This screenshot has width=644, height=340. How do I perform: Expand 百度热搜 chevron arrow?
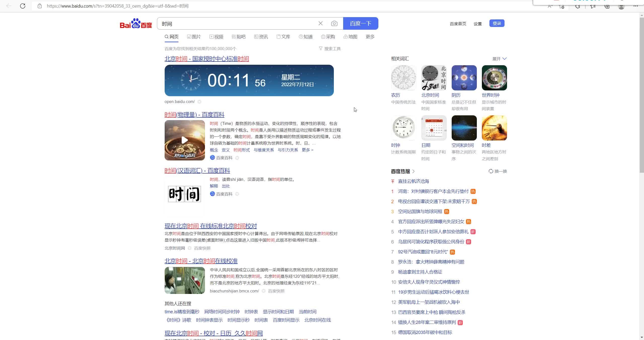pyautogui.click(x=413, y=171)
